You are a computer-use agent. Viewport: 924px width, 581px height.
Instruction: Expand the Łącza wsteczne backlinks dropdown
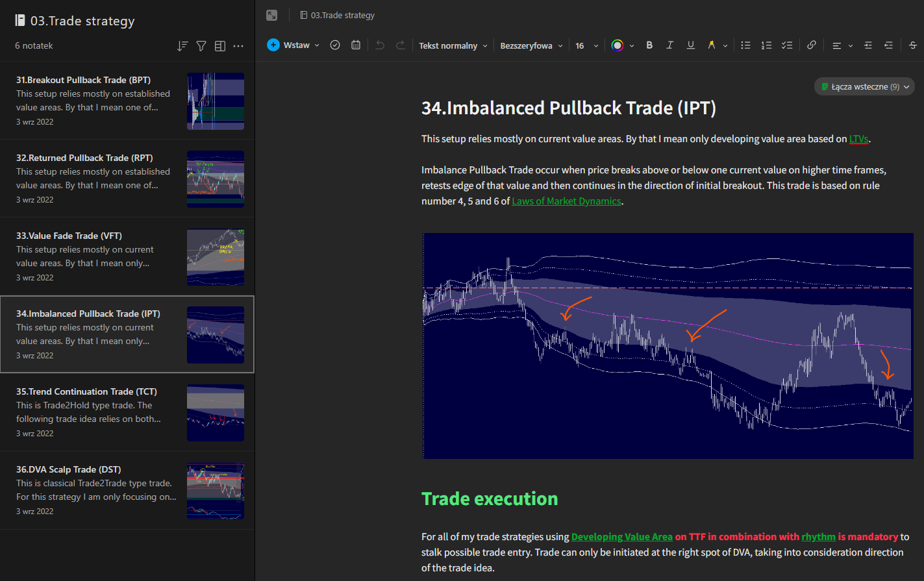[x=864, y=86]
